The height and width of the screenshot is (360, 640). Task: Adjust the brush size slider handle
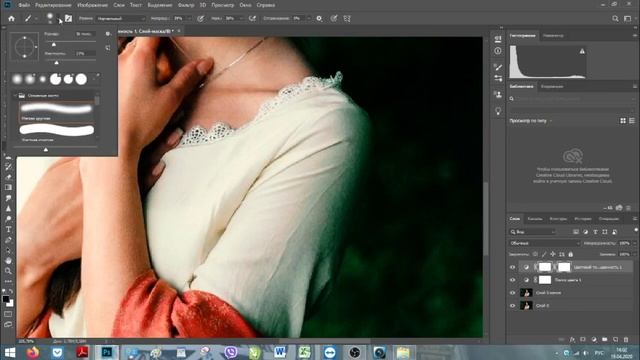pos(53,44)
